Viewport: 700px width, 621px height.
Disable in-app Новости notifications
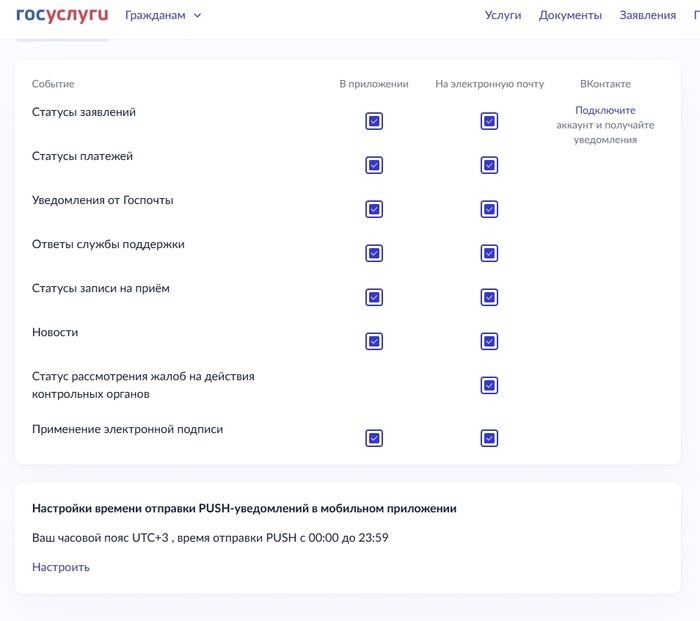(374, 341)
